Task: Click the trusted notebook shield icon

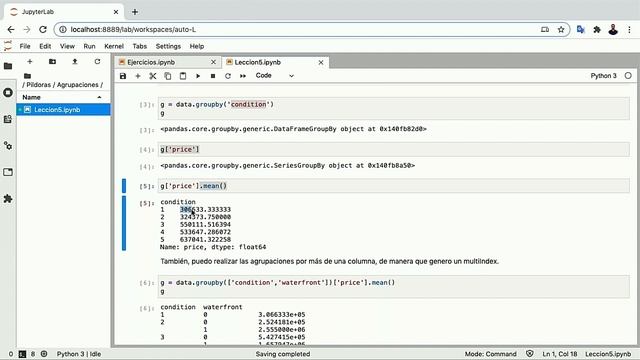Action: click(530, 354)
